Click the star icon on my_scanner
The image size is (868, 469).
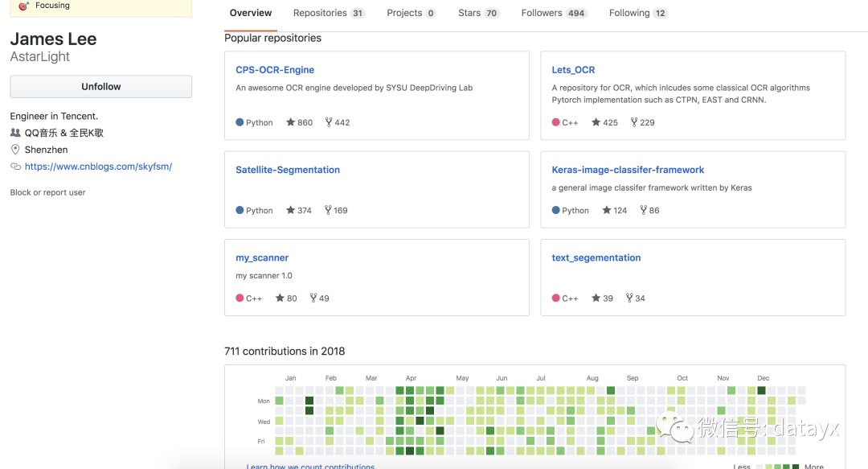click(280, 298)
